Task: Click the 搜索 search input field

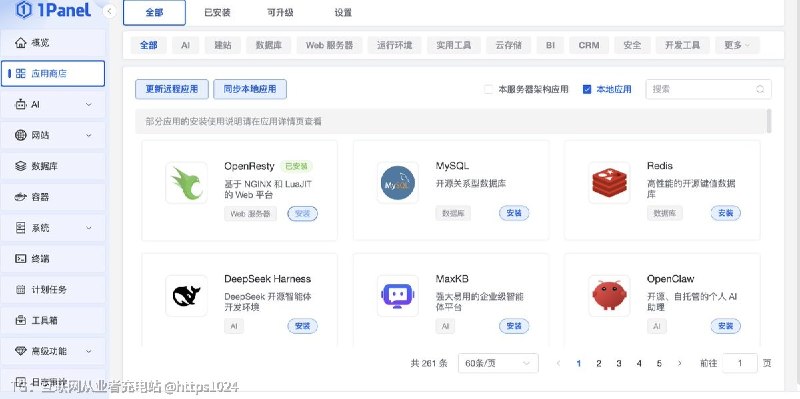Action: (x=708, y=89)
